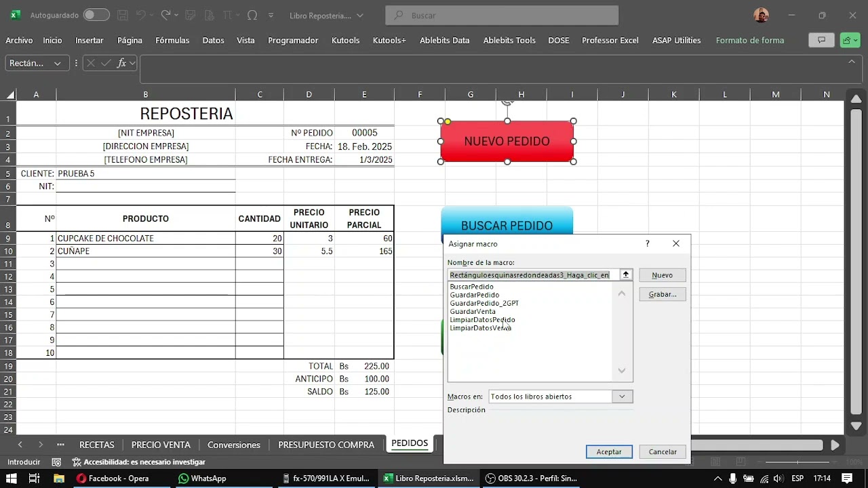
Task: Click the Undo arrow icon
Action: click(x=141, y=15)
